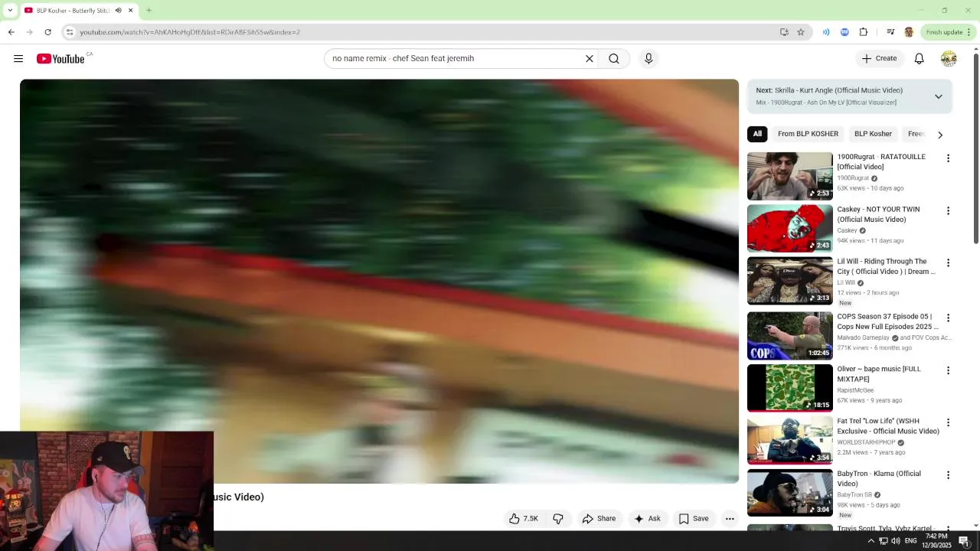This screenshot has height=551, width=980.
Task: Open options for Oliver bape music video
Action: click(x=948, y=370)
